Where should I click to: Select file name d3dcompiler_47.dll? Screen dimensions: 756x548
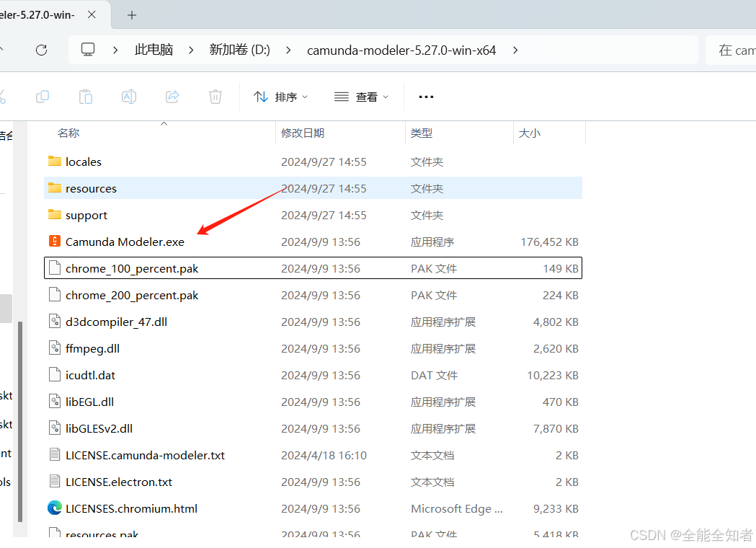(116, 322)
